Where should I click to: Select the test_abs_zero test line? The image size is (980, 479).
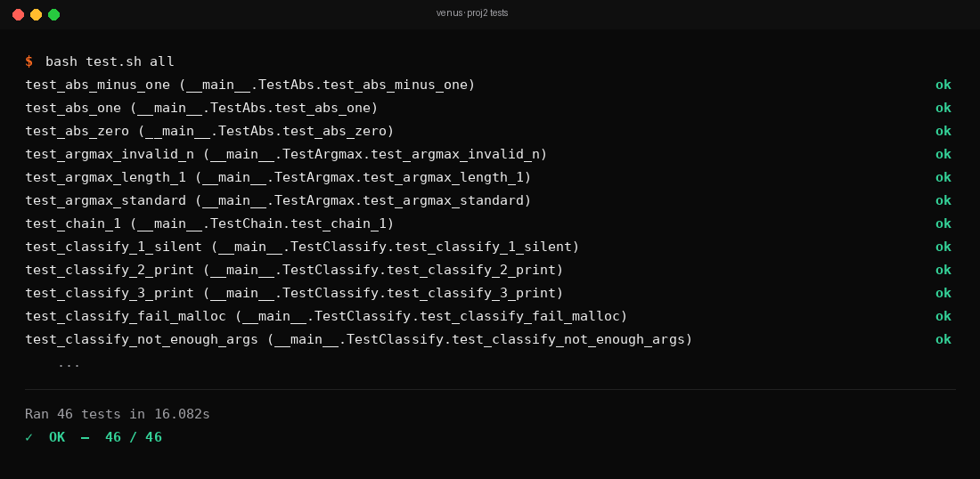[x=209, y=131]
